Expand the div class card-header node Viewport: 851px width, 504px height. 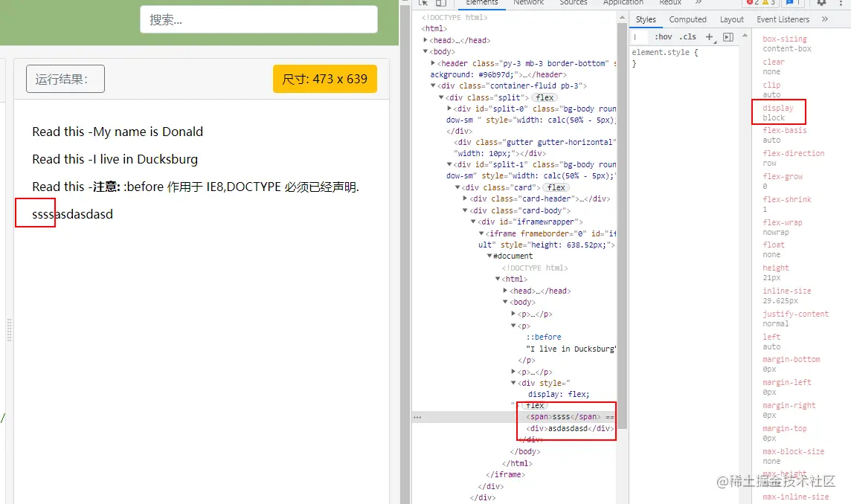(x=465, y=198)
